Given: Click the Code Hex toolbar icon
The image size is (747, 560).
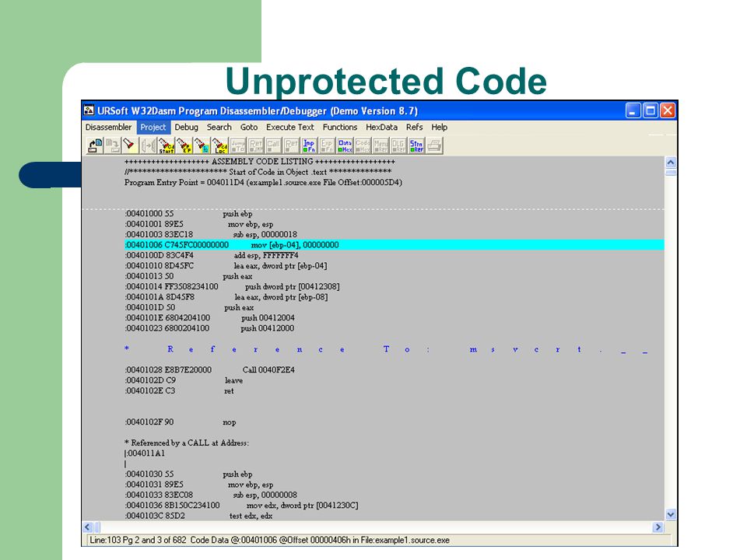Looking at the screenshot, I should click(363, 145).
